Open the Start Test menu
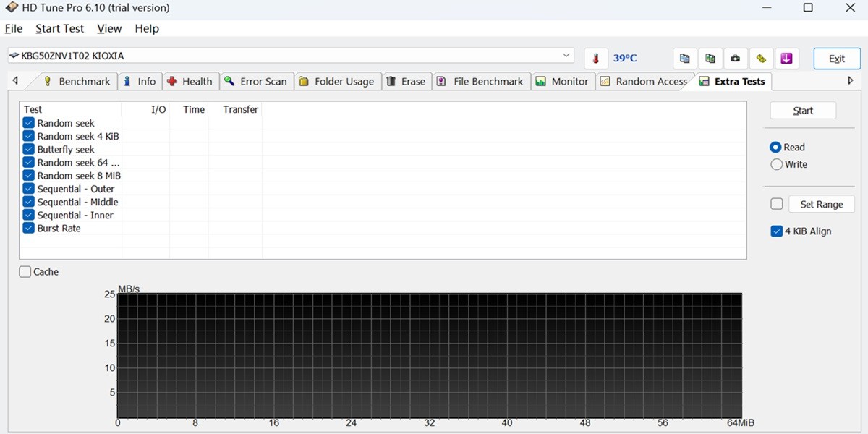This screenshot has height=434, width=868. 59,29
